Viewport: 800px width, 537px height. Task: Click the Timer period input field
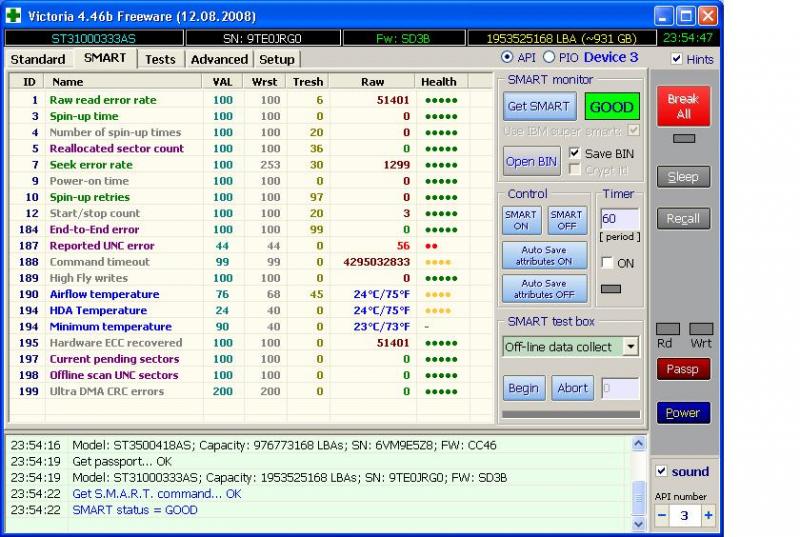pyautogui.click(x=619, y=219)
